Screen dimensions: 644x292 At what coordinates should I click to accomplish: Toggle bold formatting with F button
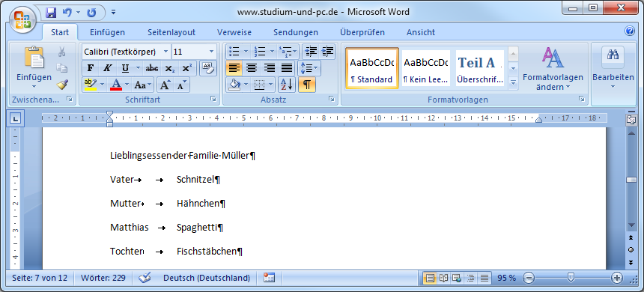click(x=91, y=68)
